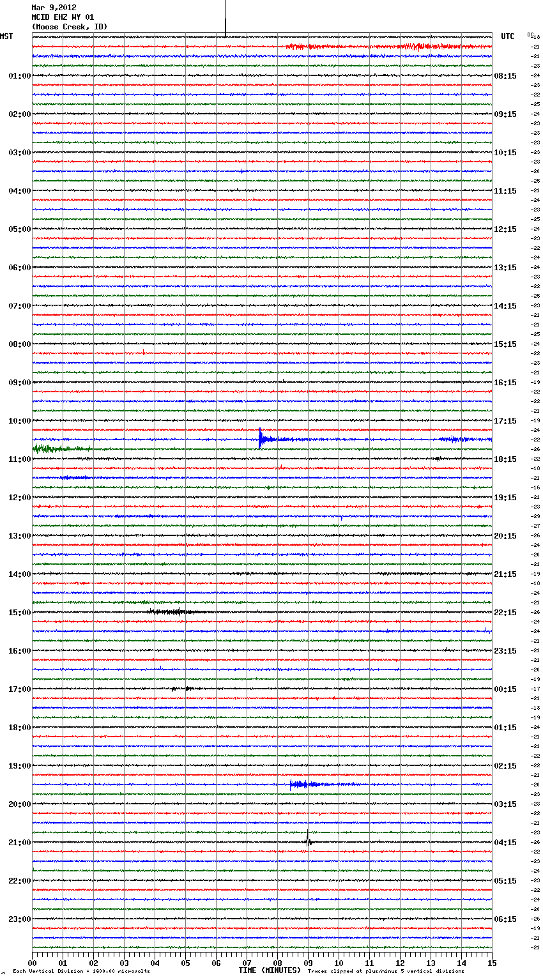Viewport: 543px width, 980px height.
Task: Select the '22:15' UTC time label
Action: click(x=505, y=613)
